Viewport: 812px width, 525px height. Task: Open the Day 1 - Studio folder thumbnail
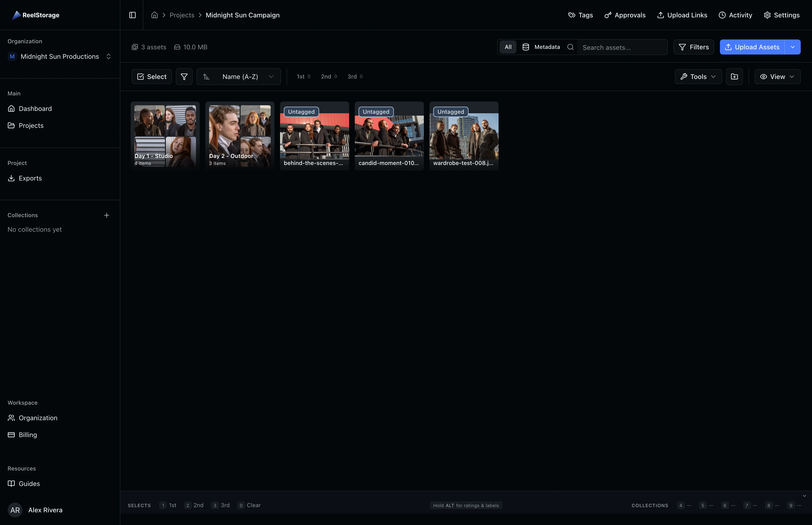coord(164,135)
